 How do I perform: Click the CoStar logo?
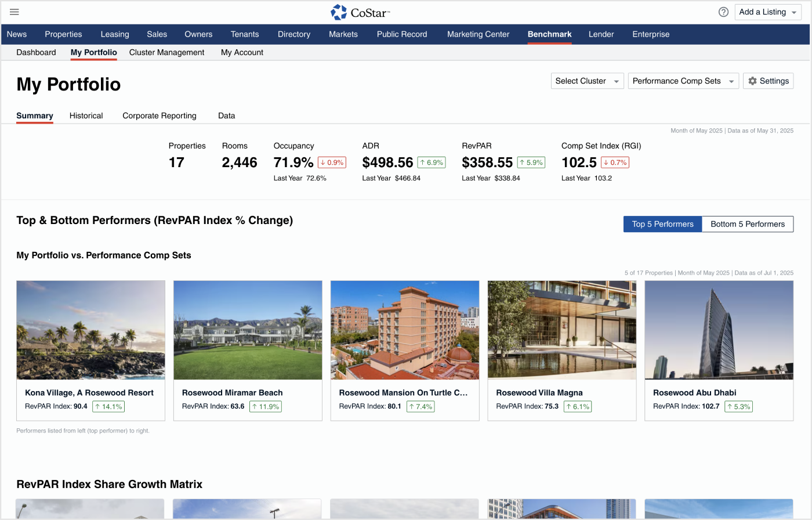pyautogui.click(x=360, y=12)
